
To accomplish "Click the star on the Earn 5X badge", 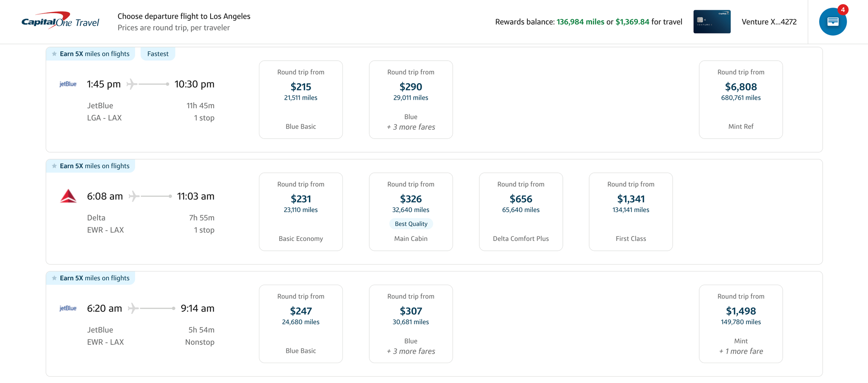I will (55, 53).
